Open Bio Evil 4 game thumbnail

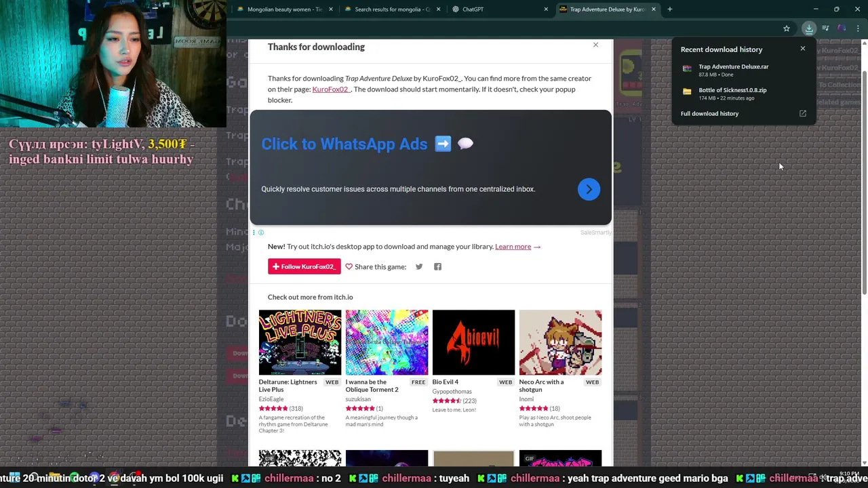[473, 342]
